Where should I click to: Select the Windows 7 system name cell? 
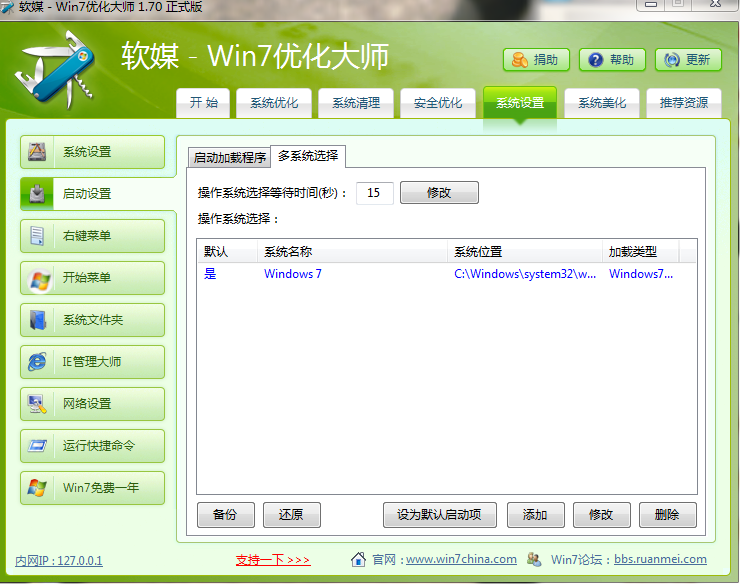tap(293, 274)
